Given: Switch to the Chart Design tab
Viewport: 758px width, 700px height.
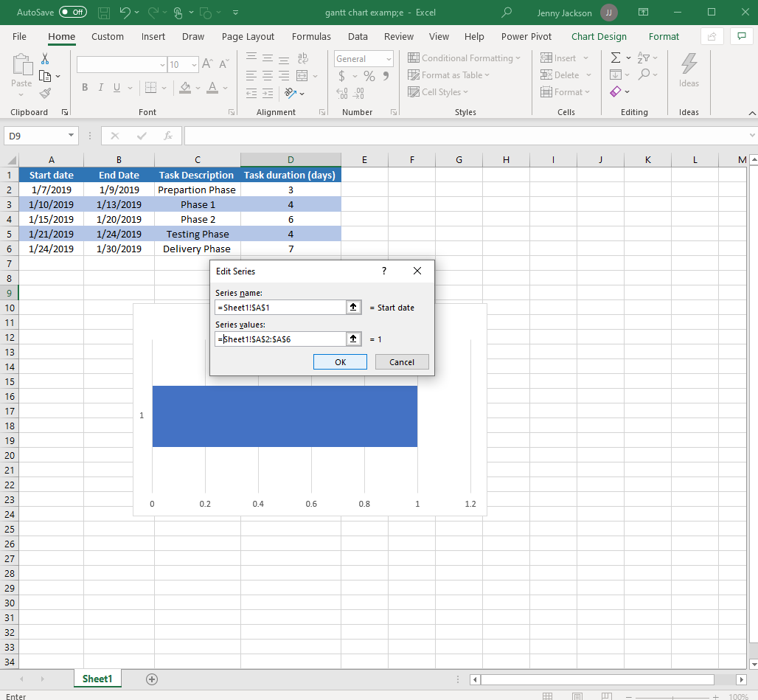Looking at the screenshot, I should coord(599,36).
